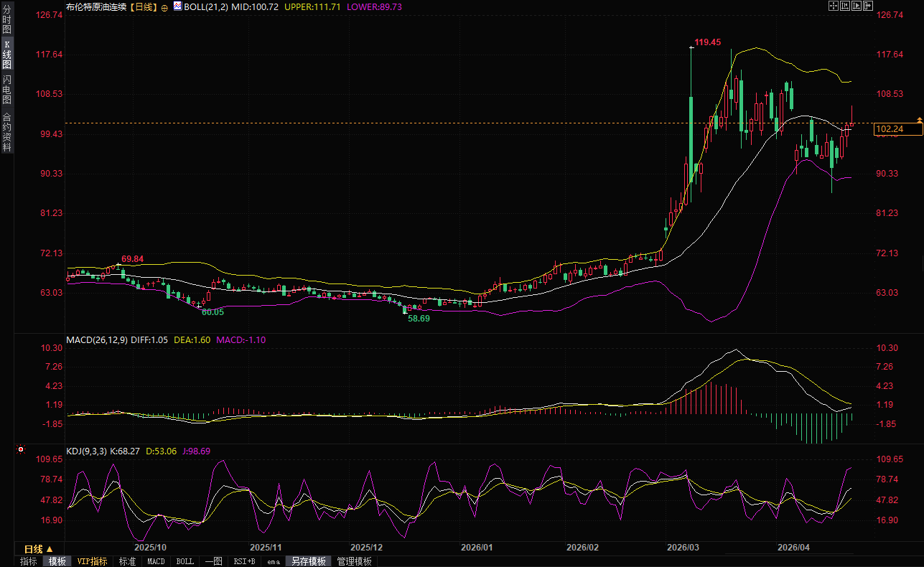Click the orange arrow marker above 102.24

click(x=918, y=118)
